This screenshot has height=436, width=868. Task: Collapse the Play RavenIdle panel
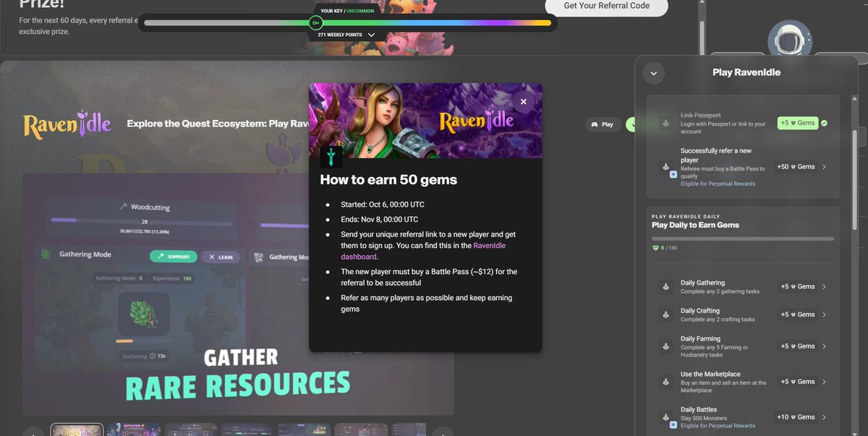pos(653,73)
